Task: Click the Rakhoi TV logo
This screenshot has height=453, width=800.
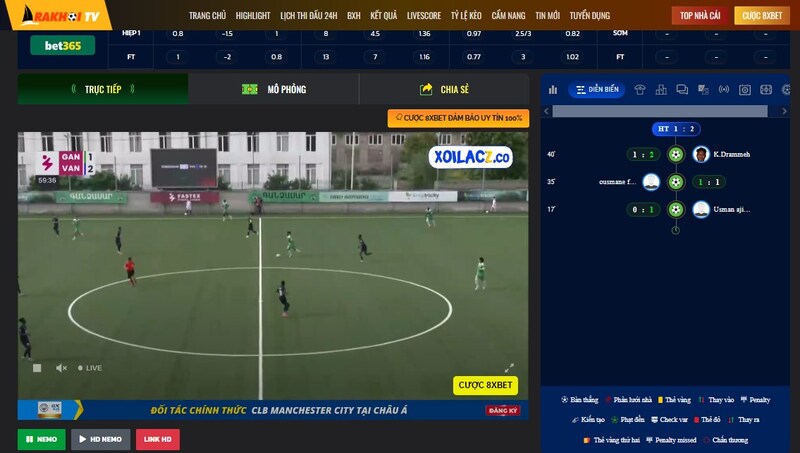Action: pos(59,15)
